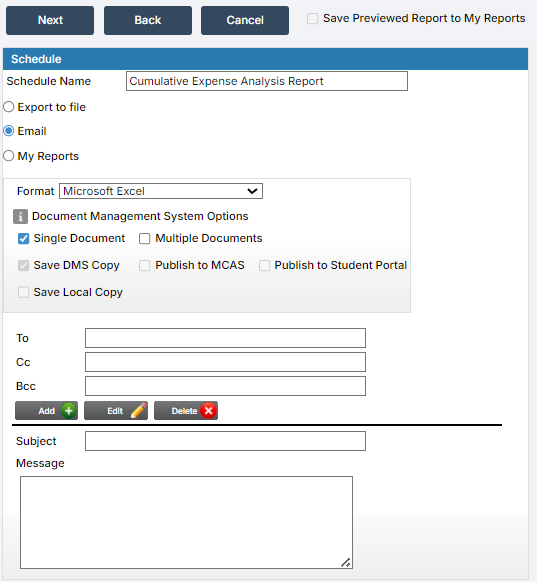Click the Next button

50,20
